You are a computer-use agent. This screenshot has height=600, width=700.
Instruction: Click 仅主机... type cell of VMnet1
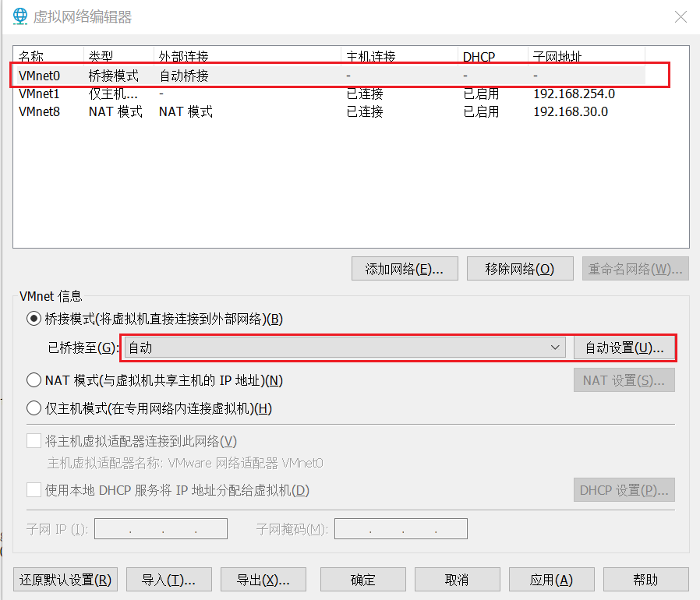point(113,94)
